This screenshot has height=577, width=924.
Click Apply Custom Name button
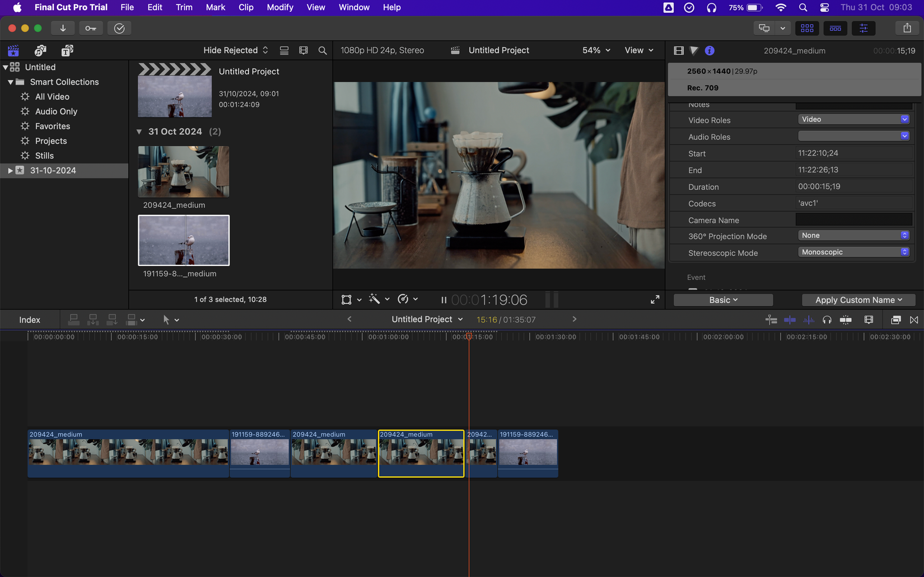coord(858,300)
